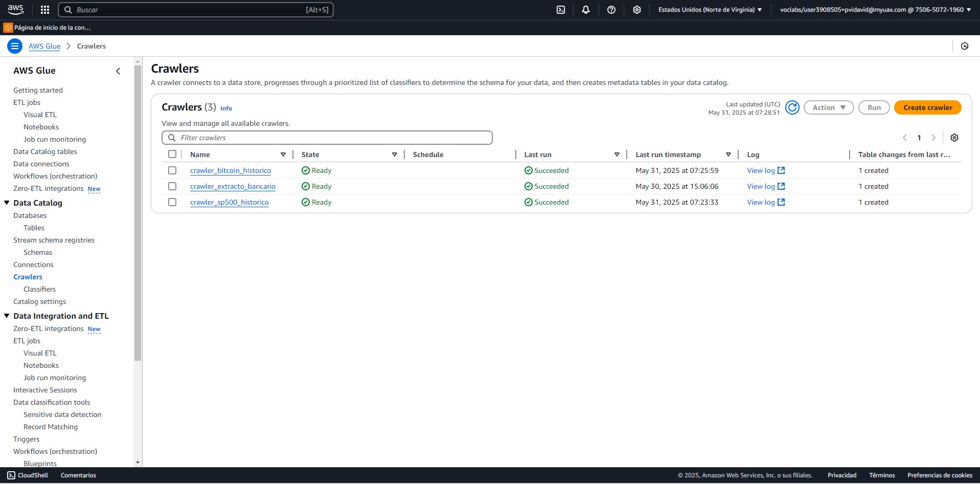Open the Action dropdown
Image resolution: width=980 pixels, height=484 pixels.
pos(829,107)
